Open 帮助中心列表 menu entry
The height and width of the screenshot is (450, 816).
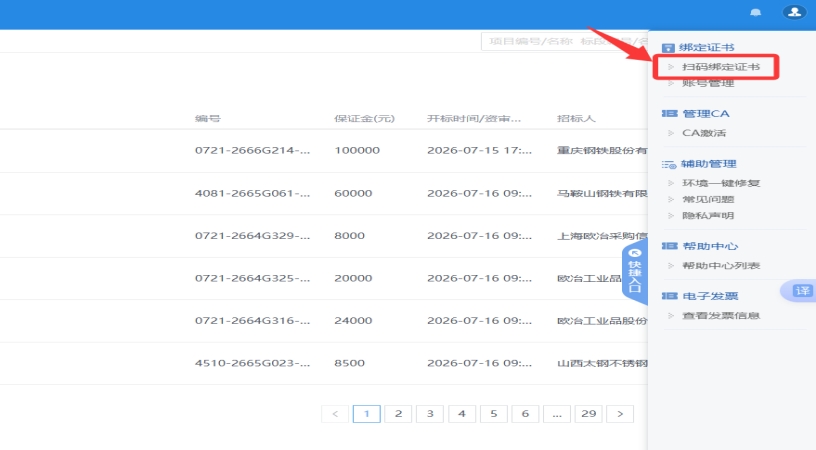coord(721,266)
